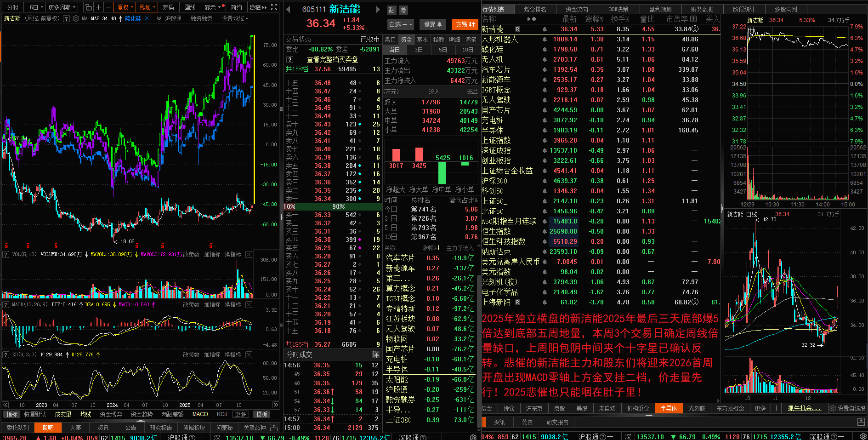
Task: Zoom out chart with minus icon
Action: (108, 7)
